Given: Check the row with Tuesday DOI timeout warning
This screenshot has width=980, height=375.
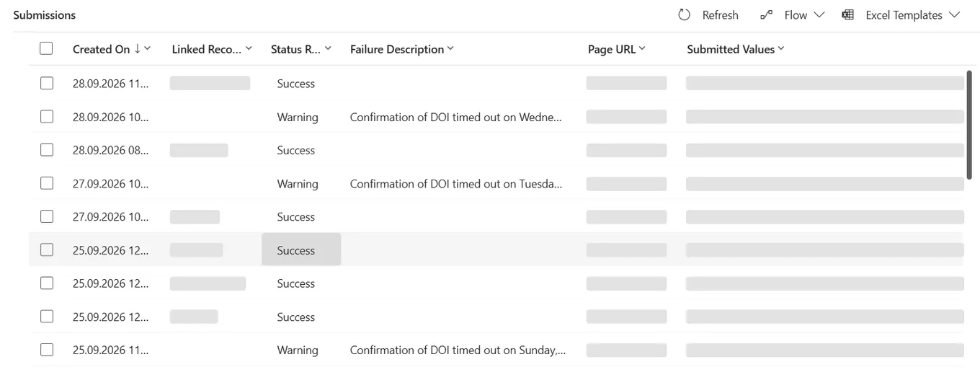Looking at the screenshot, I should [x=47, y=183].
